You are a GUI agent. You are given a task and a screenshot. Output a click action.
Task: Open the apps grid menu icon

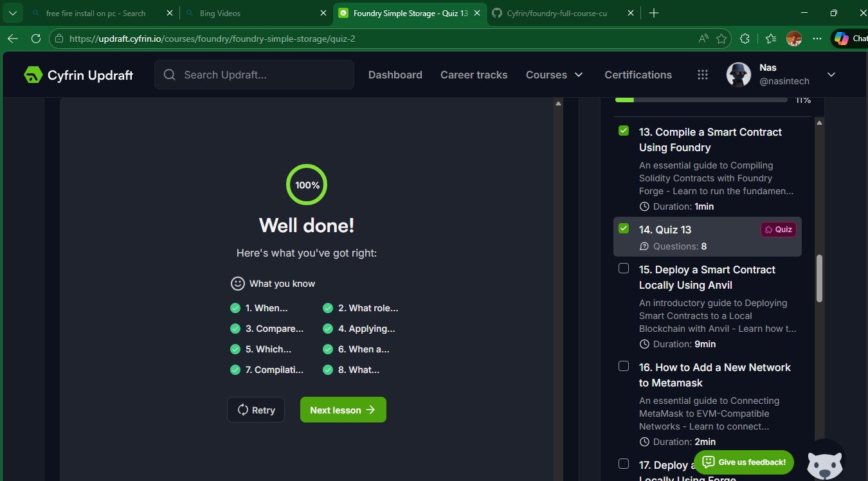click(703, 75)
